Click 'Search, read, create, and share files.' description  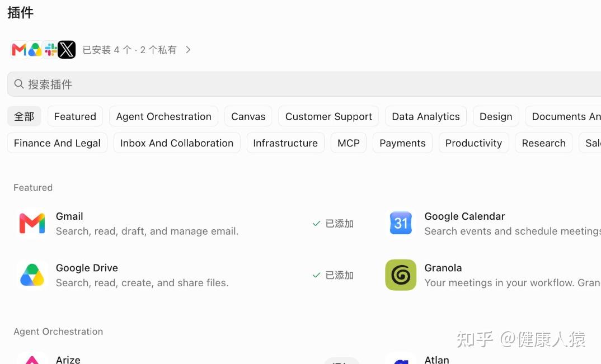142,283
